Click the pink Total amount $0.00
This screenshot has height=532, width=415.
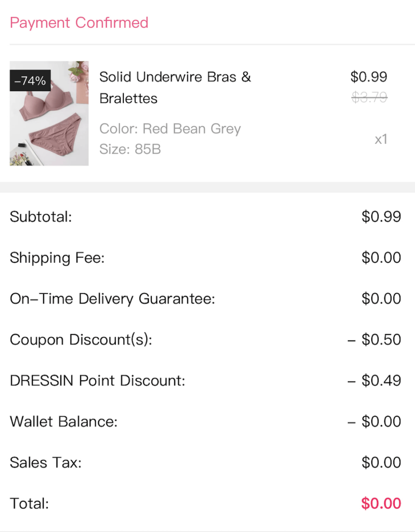point(381,503)
